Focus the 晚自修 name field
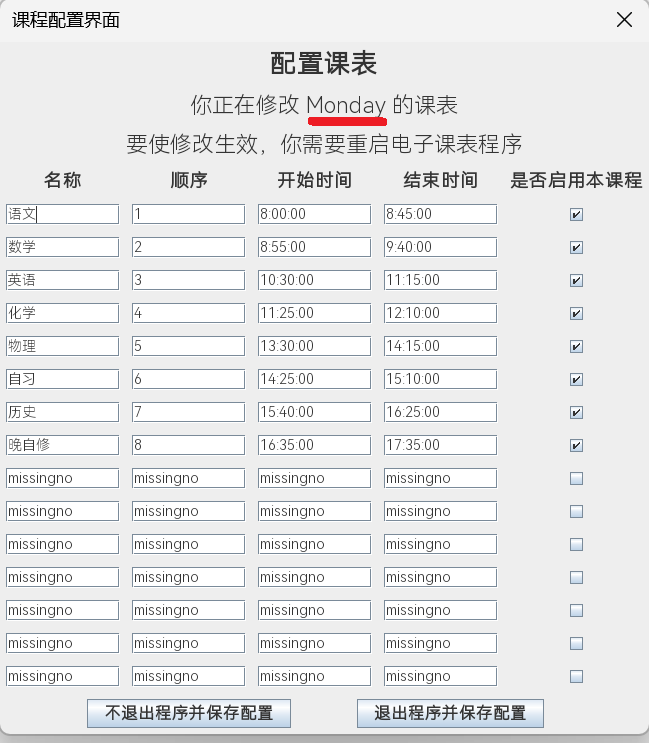649x743 pixels. click(63, 445)
